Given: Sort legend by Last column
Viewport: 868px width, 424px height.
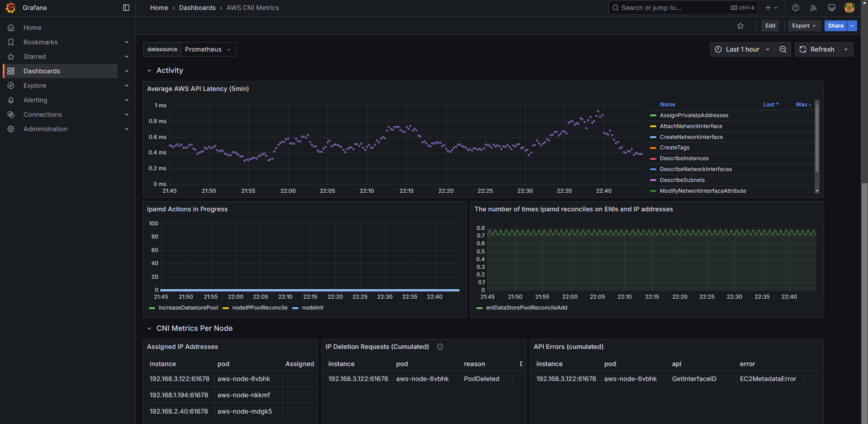Looking at the screenshot, I should 771,105.
